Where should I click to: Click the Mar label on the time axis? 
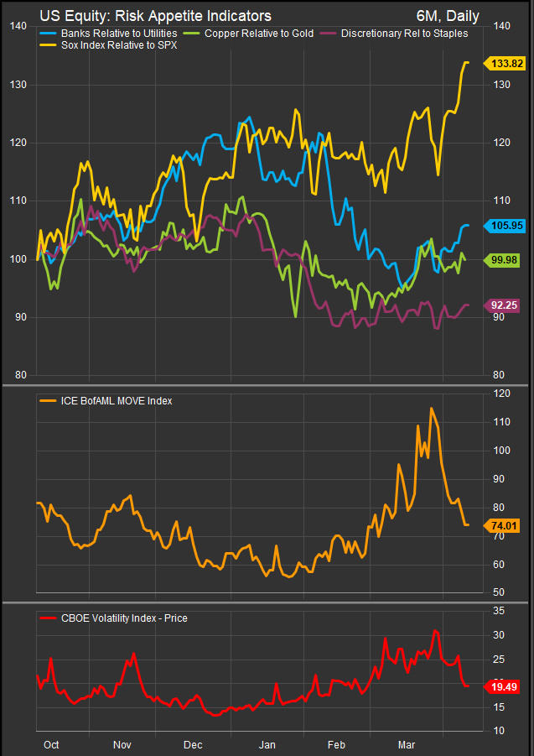[407, 744]
